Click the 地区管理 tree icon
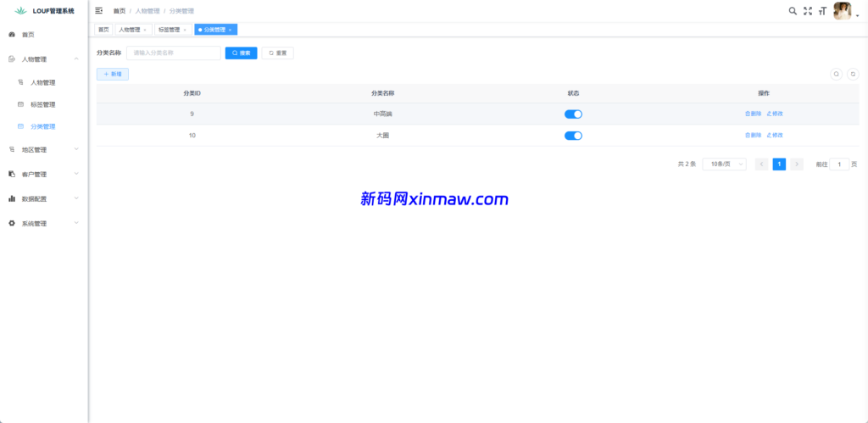This screenshot has width=868, height=423. 12,149
